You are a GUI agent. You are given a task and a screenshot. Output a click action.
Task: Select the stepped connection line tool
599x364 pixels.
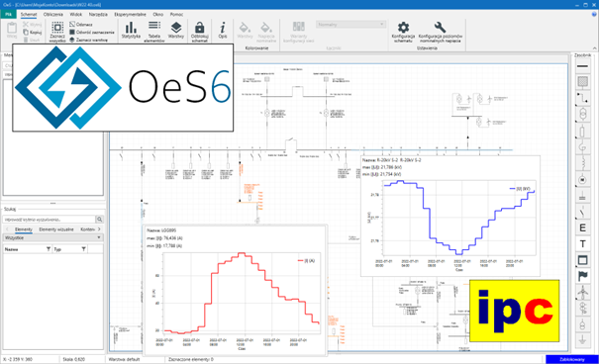click(582, 98)
